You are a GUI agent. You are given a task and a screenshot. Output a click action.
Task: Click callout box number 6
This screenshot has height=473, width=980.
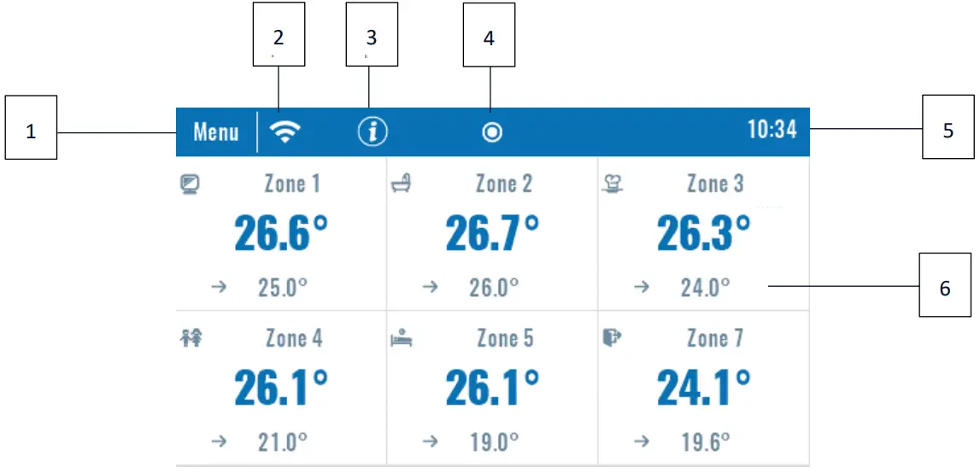point(945,288)
